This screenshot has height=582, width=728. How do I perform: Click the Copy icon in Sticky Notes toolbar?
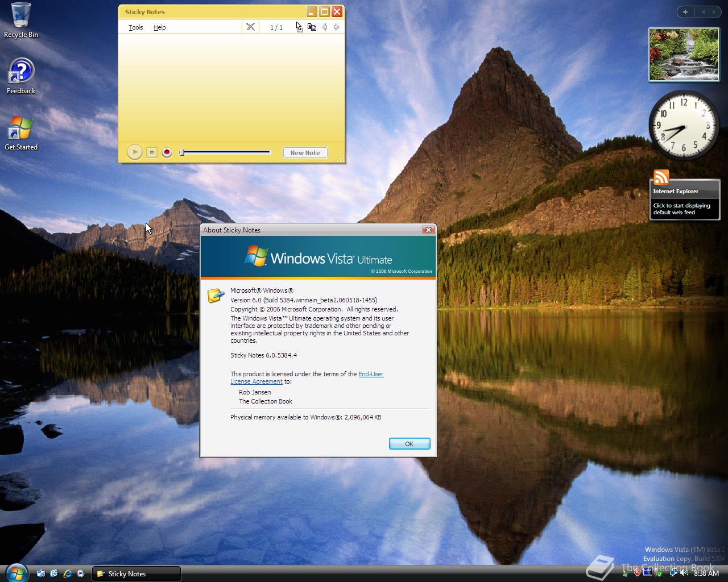point(312,27)
